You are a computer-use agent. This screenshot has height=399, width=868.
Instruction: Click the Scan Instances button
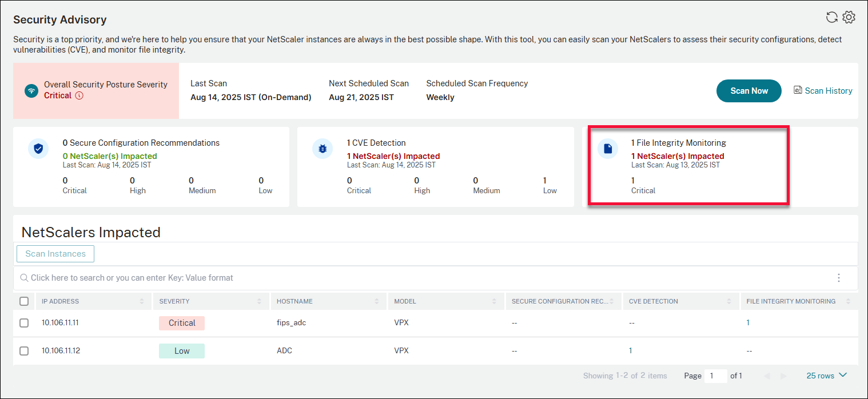click(x=55, y=254)
